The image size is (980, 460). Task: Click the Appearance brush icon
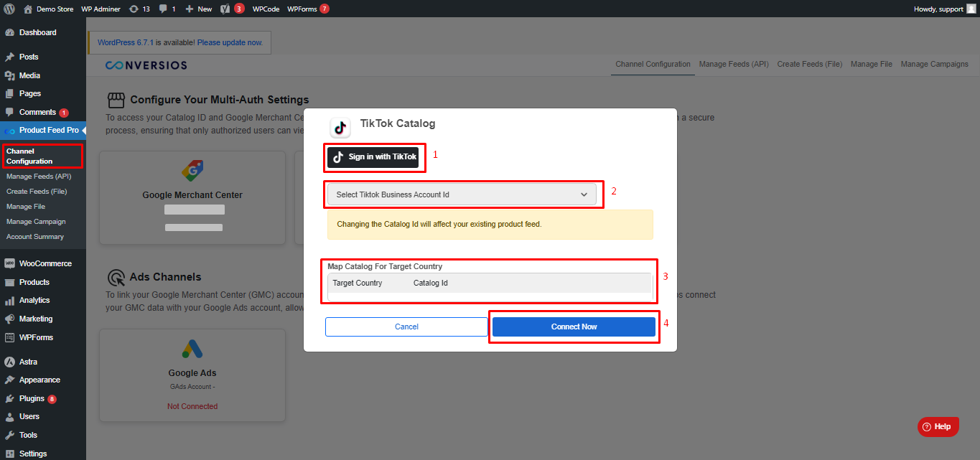10,380
